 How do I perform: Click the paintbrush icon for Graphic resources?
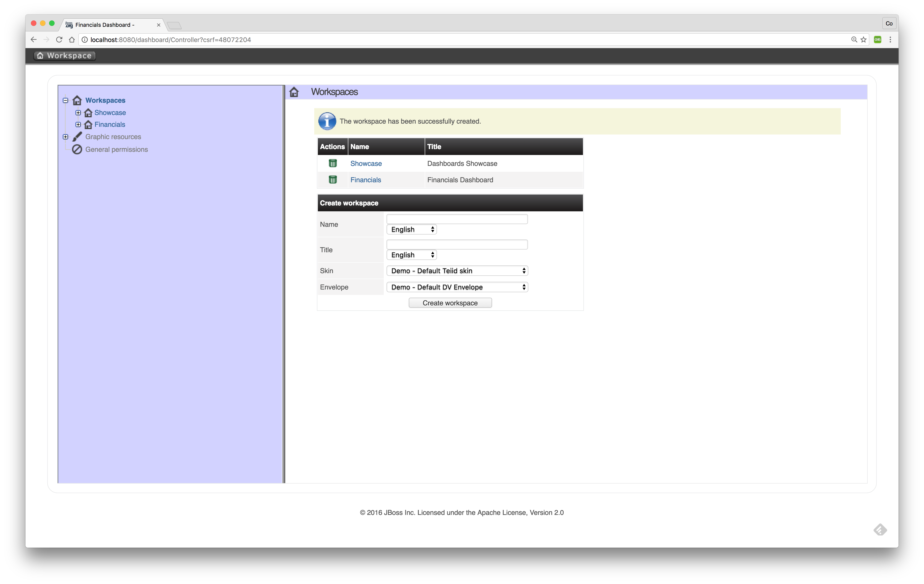tap(77, 137)
